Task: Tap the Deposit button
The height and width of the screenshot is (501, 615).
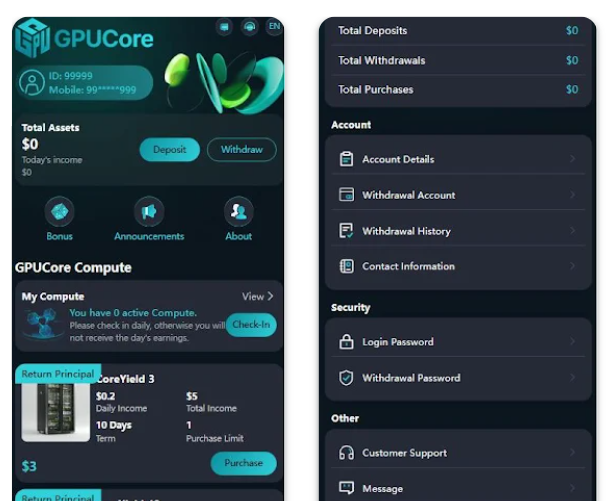Action: [x=169, y=149]
